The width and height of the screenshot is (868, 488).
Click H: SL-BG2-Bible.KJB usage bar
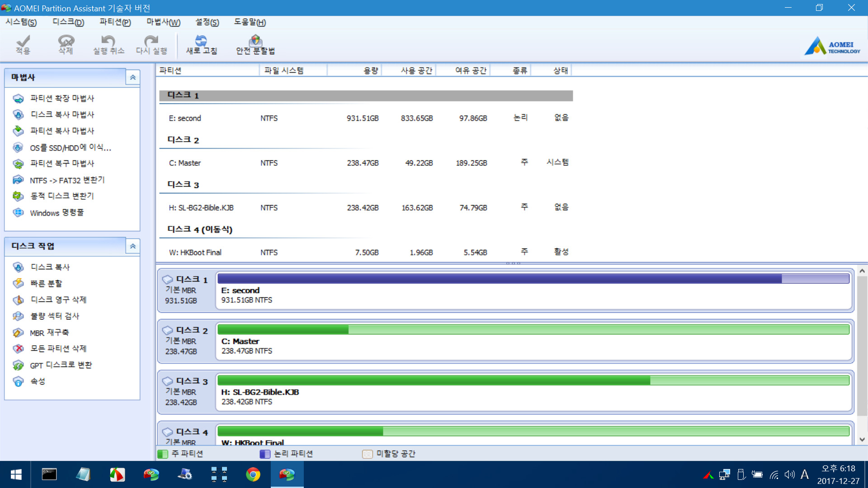[x=533, y=380]
